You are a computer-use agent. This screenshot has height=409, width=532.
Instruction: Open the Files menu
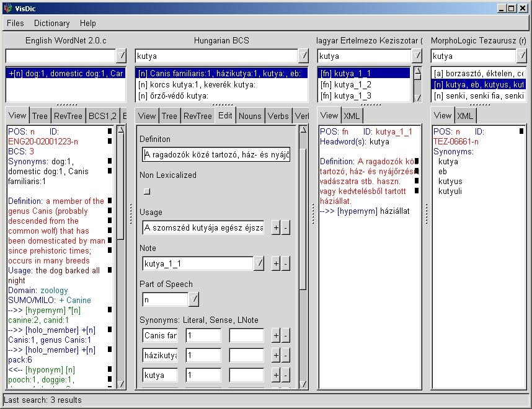tap(16, 23)
